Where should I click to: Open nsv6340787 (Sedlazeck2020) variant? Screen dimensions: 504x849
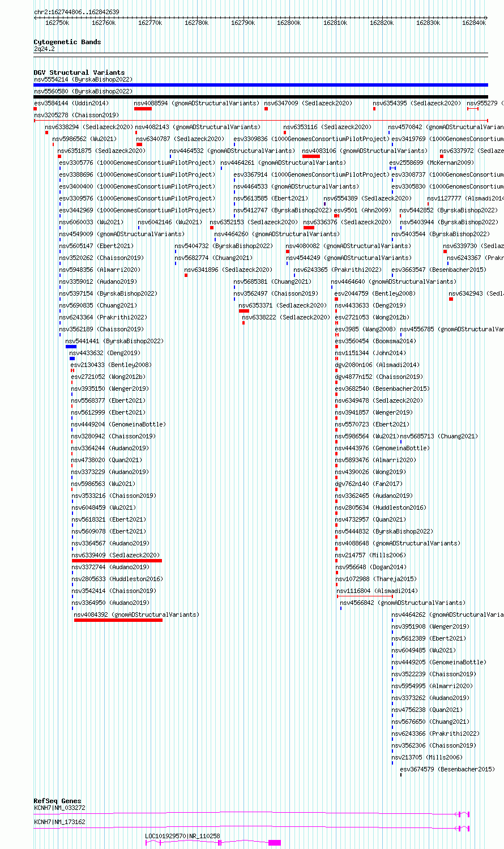[x=180, y=139]
